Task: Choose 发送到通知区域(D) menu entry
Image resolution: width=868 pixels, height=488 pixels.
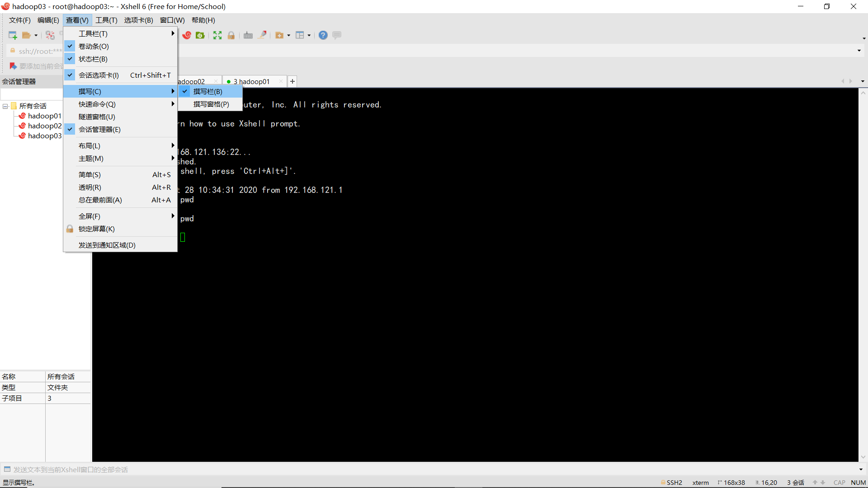Action: pyautogui.click(x=107, y=245)
